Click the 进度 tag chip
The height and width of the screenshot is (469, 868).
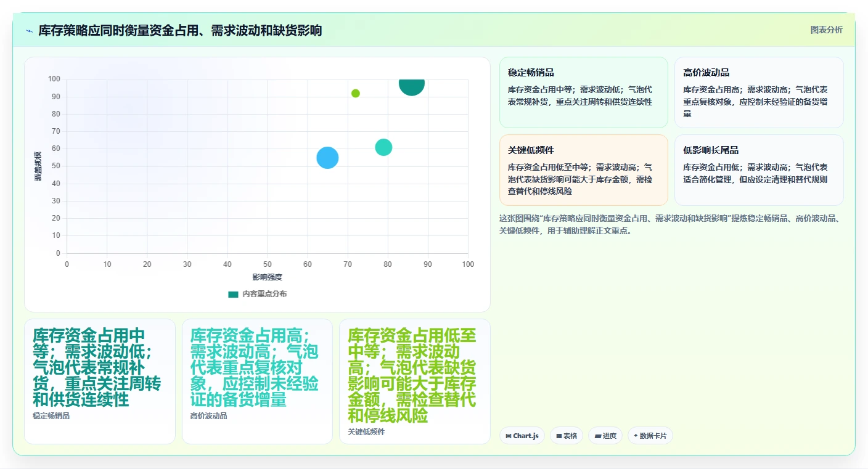click(x=605, y=436)
